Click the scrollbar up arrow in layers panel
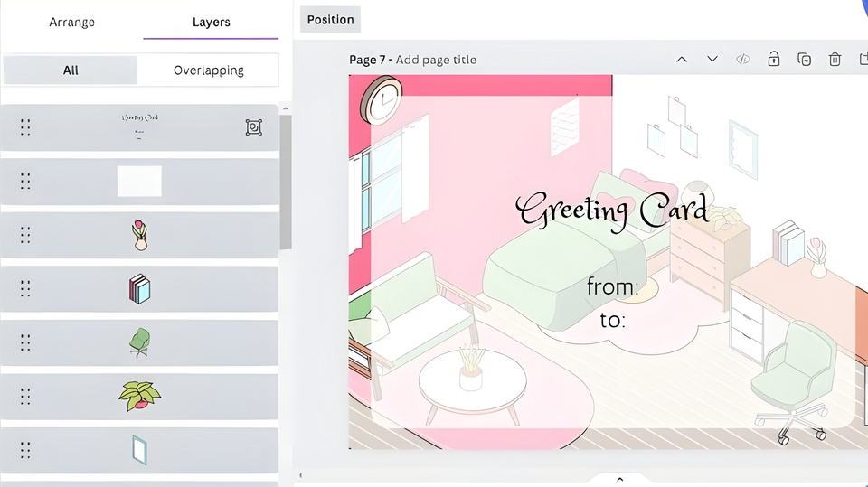The width and height of the screenshot is (868, 487). click(x=286, y=109)
